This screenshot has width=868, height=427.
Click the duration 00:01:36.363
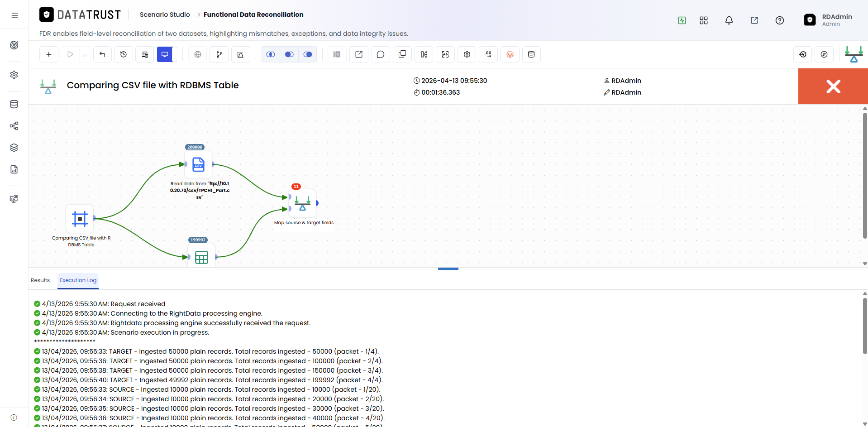440,92
